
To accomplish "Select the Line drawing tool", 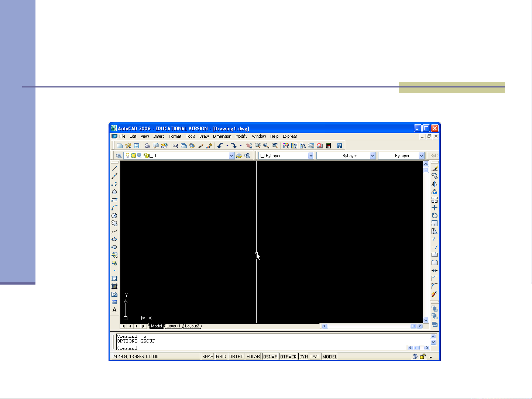I will pos(114,168).
